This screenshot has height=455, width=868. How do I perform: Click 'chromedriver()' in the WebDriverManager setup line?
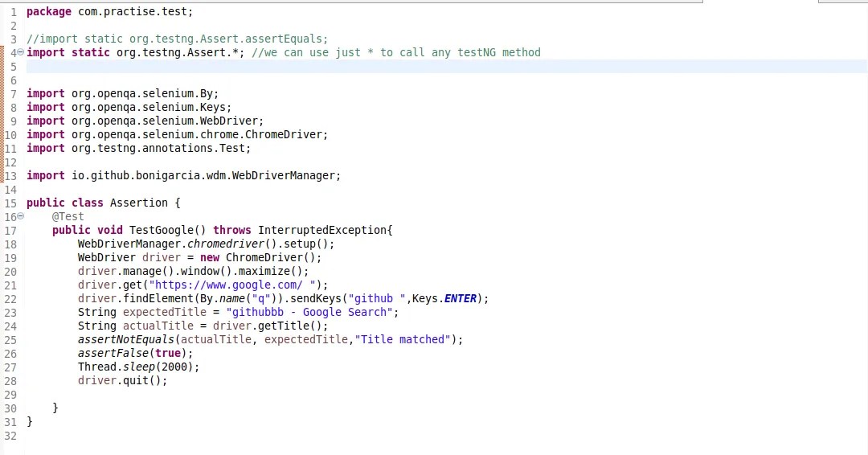231,244
